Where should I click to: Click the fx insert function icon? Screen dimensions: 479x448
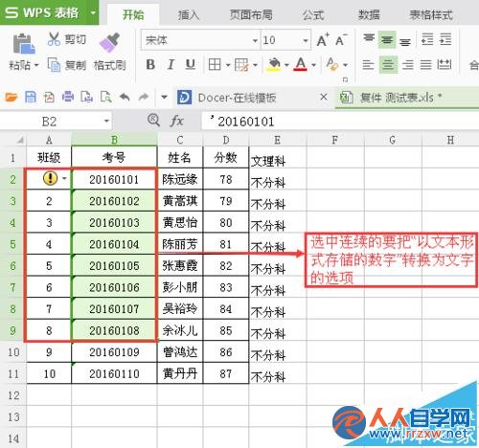176,121
